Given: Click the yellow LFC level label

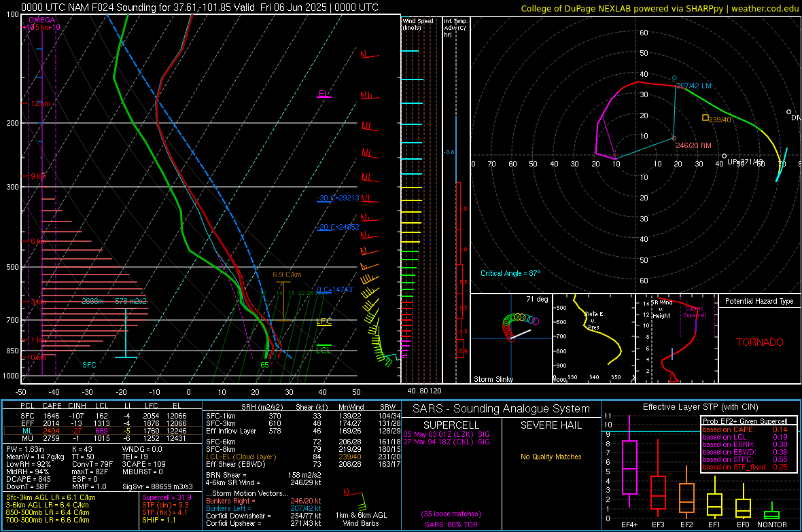Looking at the screenshot, I should (x=324, y=321).
